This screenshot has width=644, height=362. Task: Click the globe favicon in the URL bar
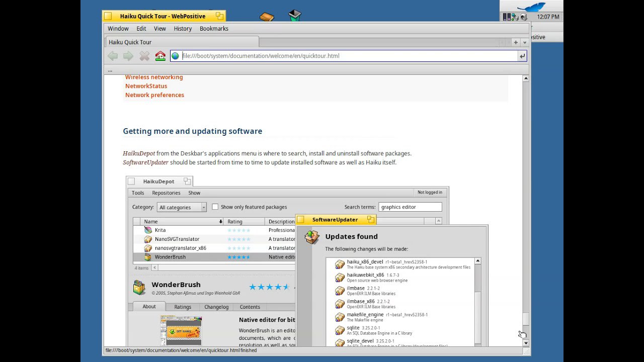(x=175, y=56)
